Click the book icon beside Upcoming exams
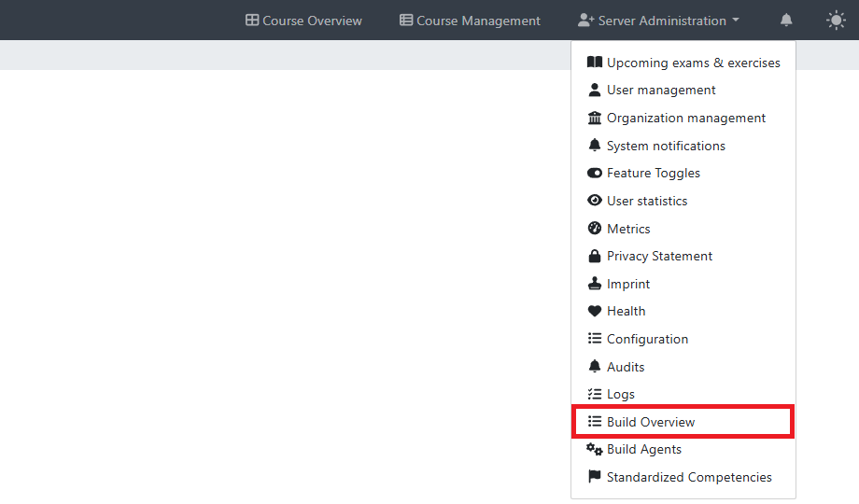 595,62
